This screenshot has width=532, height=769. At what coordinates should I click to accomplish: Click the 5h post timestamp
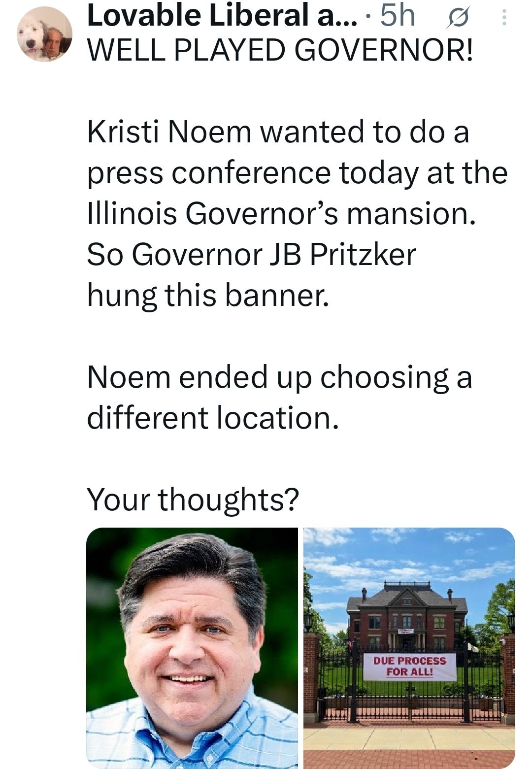(x=398, y=15)
